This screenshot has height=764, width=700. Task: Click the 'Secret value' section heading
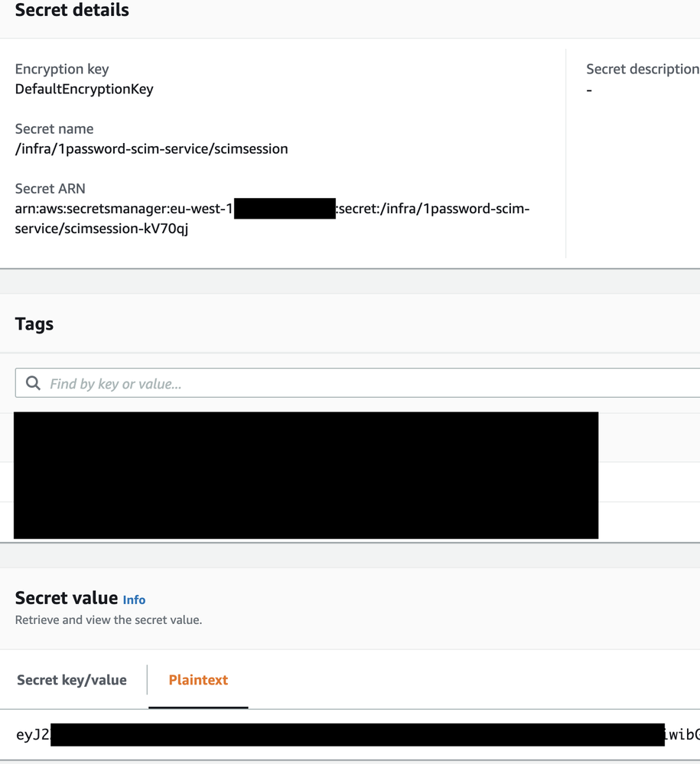tap(67, 597)
